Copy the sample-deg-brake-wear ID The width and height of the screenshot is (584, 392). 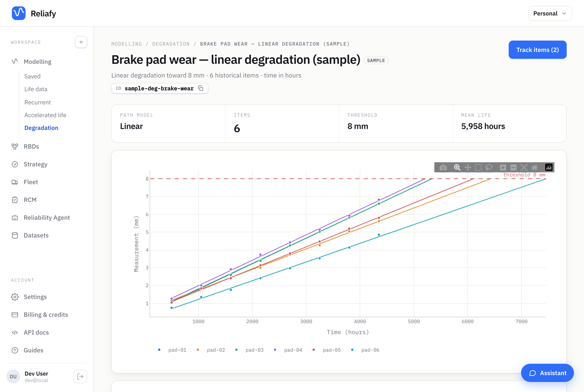point(201,88)
